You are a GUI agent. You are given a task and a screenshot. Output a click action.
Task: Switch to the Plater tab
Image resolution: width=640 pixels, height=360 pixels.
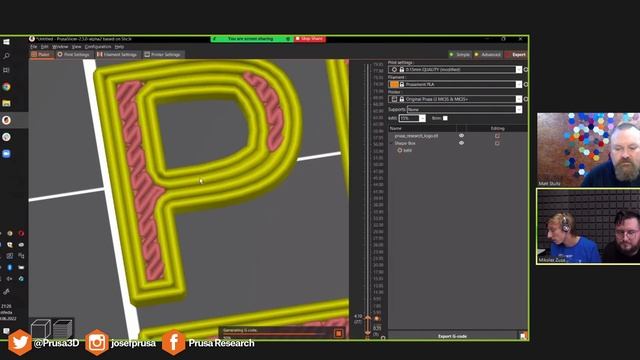pos(41,54)
